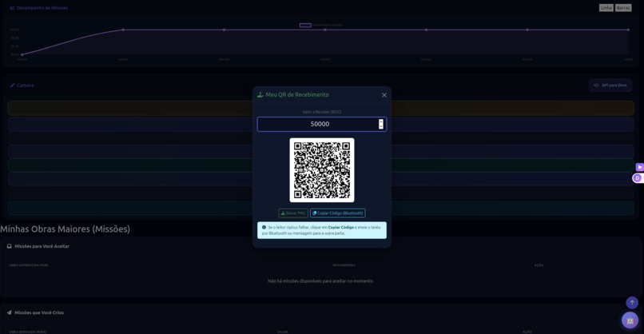Click the Desempenho de Missões title
Viewport: 644px width, 334px height.
42,8
